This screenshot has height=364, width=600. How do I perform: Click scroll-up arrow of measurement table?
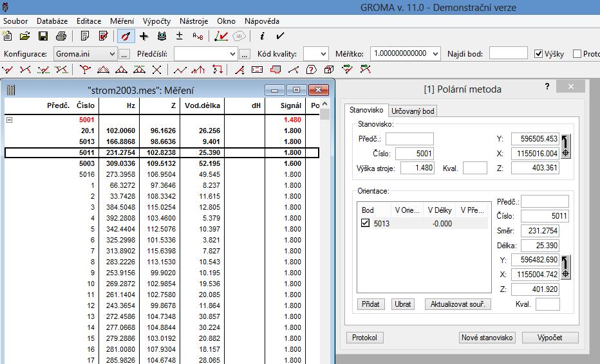click(x=325, y=104)
